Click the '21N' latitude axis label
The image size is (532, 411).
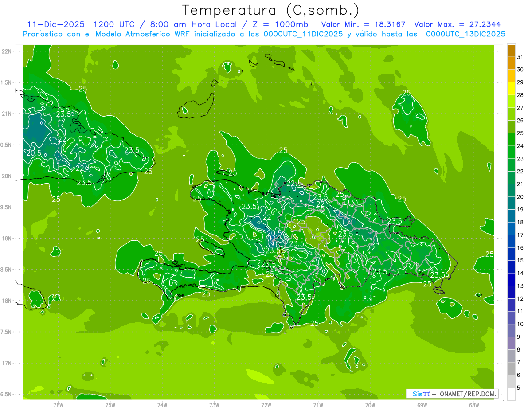pos(7,114)
